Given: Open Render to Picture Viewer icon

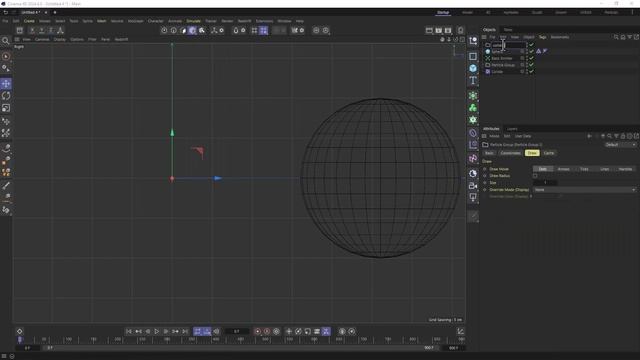Looking at the screenshot, I should (x=439, y=30).
